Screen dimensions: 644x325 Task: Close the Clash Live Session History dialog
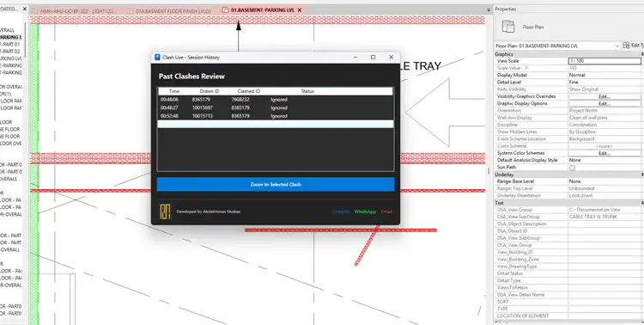[391, 58]
